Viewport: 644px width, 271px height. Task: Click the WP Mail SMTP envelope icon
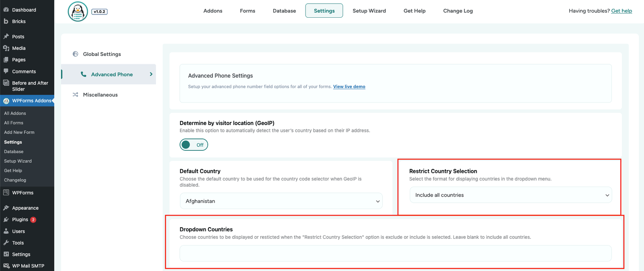6,266
